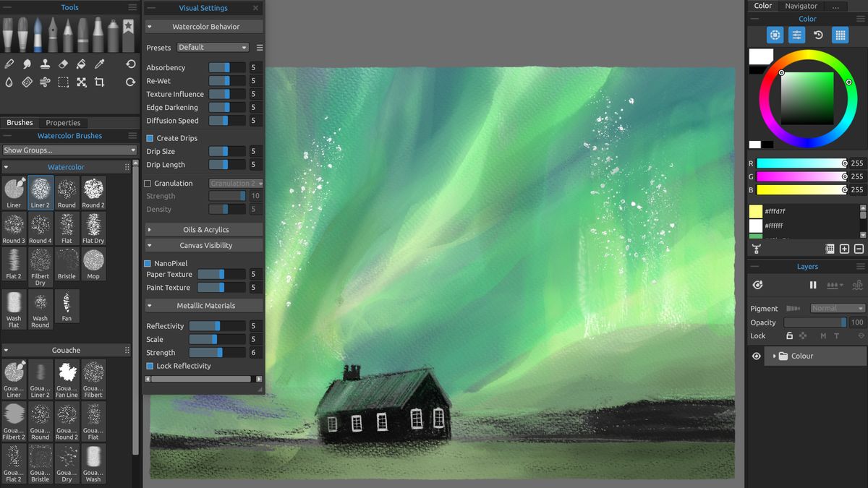Expand the Oils & Acrylics section
This screenshot has width=868, height=488.
(x=203, y=229)
